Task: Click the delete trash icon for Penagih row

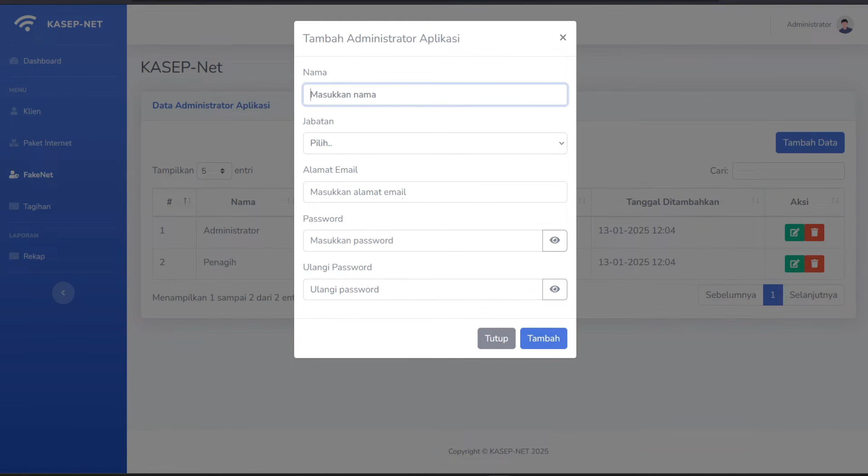Action: coord(814,264)
